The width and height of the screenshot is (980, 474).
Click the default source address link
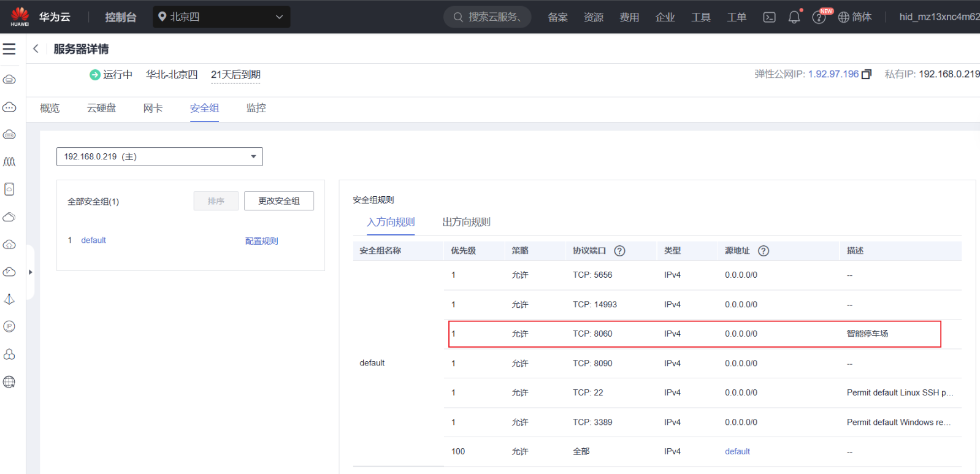(737, 452)
